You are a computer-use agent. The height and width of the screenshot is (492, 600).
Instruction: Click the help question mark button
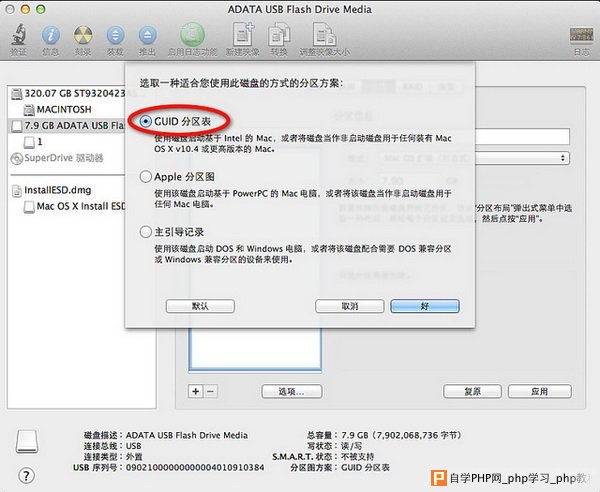tap(26, 476)
